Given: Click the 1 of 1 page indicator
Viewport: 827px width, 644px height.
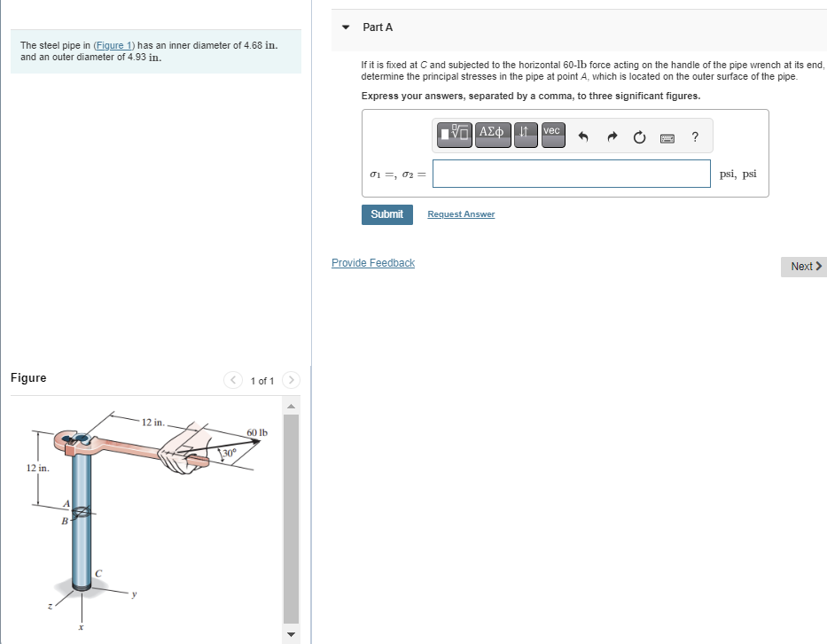Looking at the screenshot, I should click(x=261, y=380).
